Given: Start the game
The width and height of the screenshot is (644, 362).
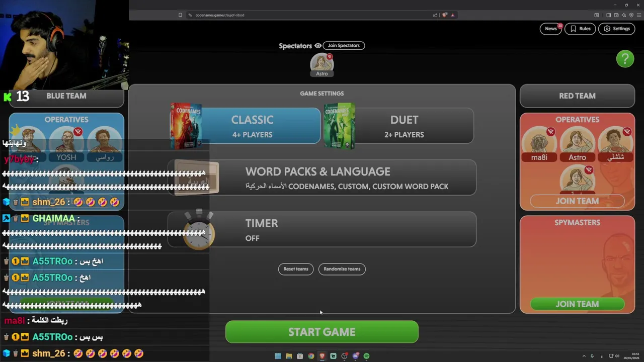Looking at the screenshot, I should tap(322, 332).
